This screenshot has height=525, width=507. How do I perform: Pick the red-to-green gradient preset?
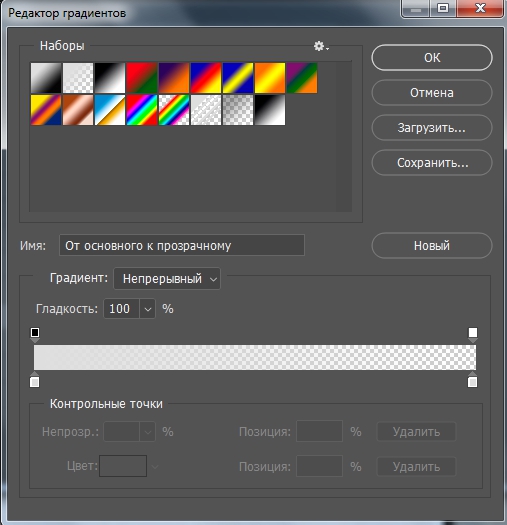click(x=142, y=78)
